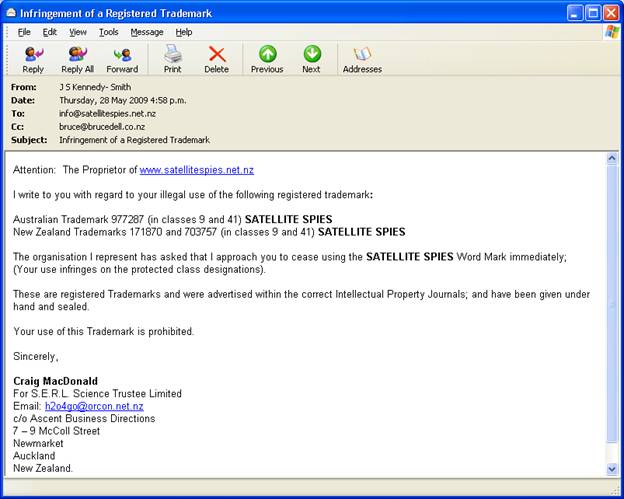The image size is (624, 499).
Task: Click 'Auckland' in the signature
Action: [x=34, y=456]
